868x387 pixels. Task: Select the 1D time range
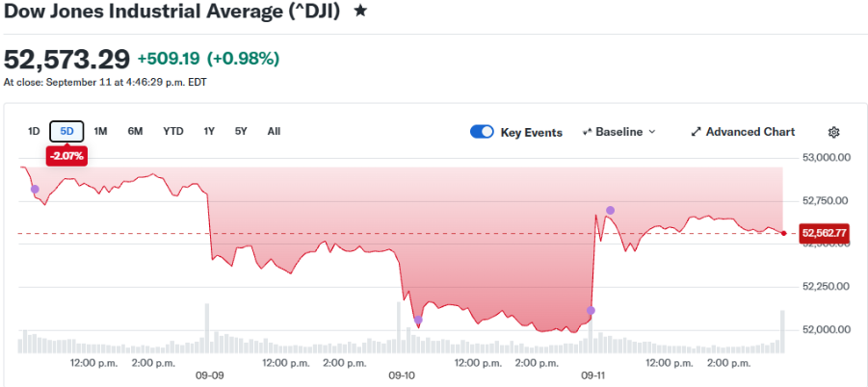34,132
